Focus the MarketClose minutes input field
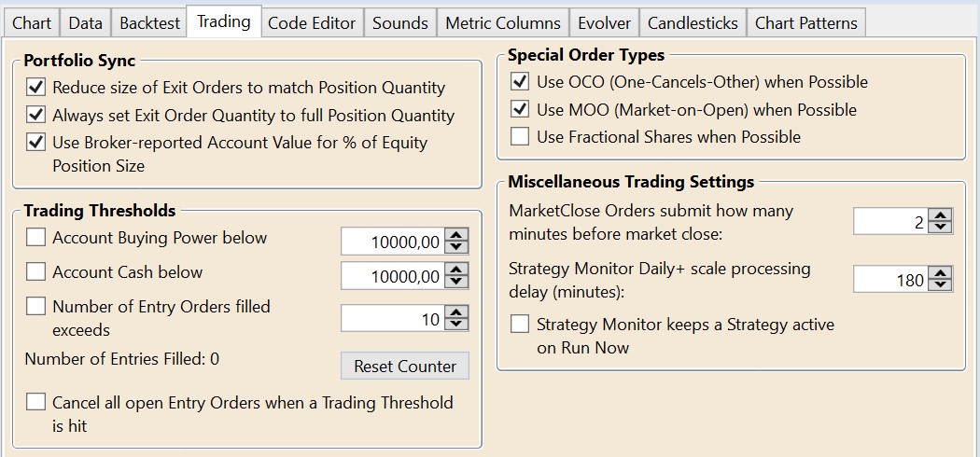The width and height of the screenshot is (980, 457). [x=891, y=222]
